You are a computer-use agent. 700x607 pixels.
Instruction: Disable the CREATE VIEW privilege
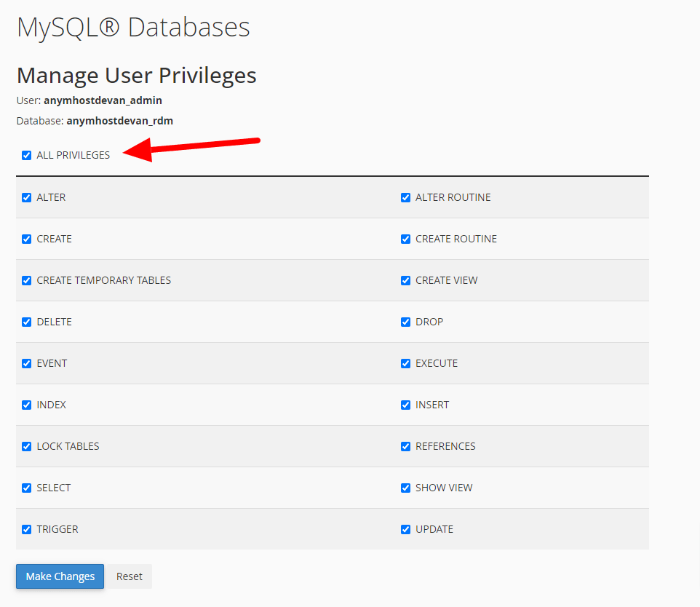tap(406, 280)
